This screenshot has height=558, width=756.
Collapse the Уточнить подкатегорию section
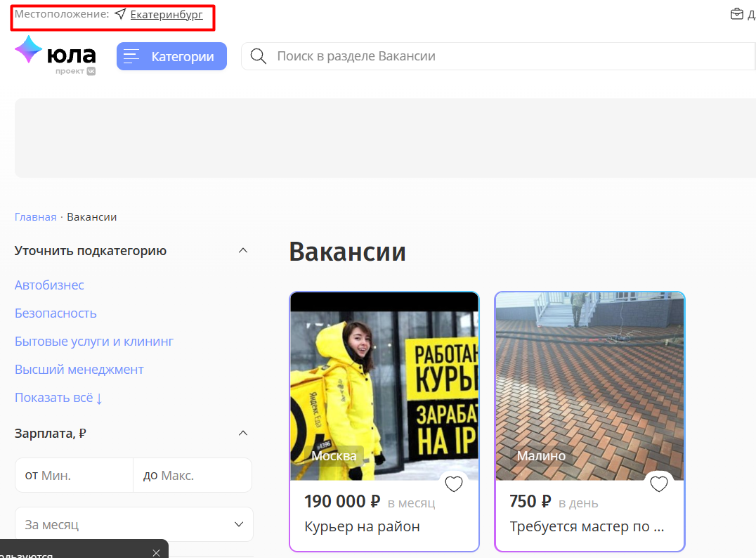click(243, 251)
